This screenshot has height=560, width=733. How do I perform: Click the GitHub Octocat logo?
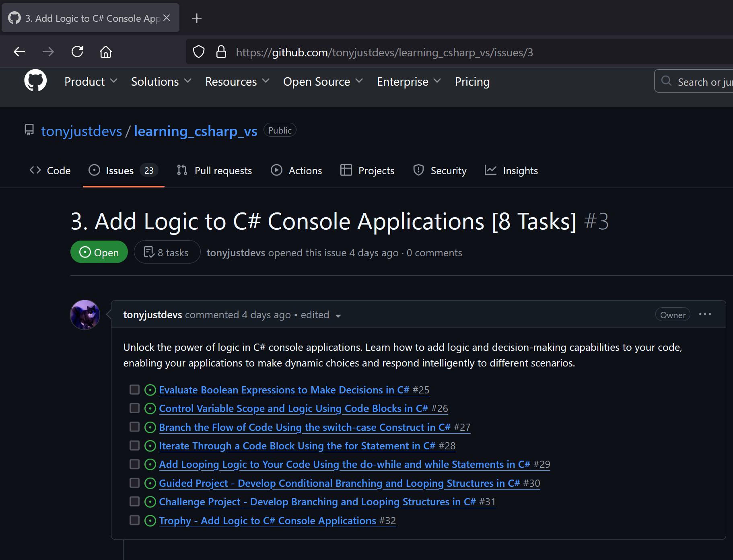click(35, 80)
